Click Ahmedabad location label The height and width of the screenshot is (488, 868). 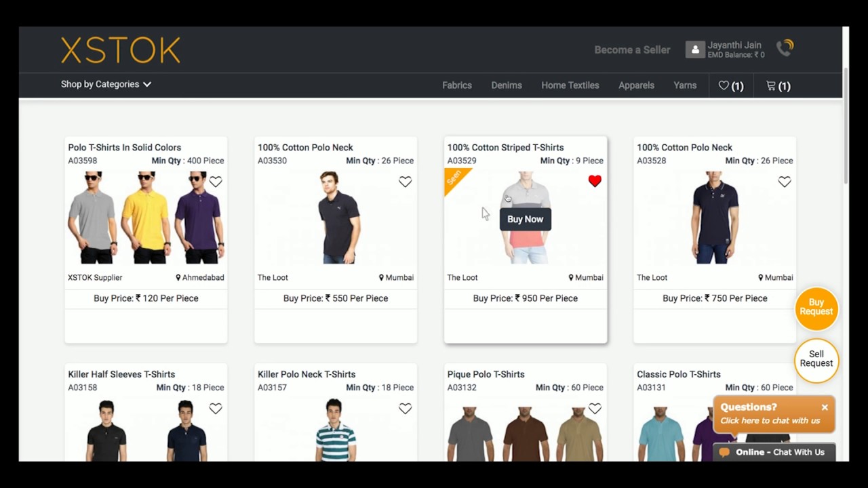200,277
